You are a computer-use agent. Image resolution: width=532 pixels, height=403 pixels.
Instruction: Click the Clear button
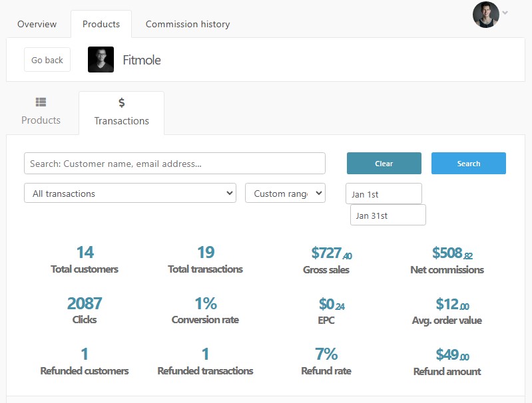click(x=384, y=164)
